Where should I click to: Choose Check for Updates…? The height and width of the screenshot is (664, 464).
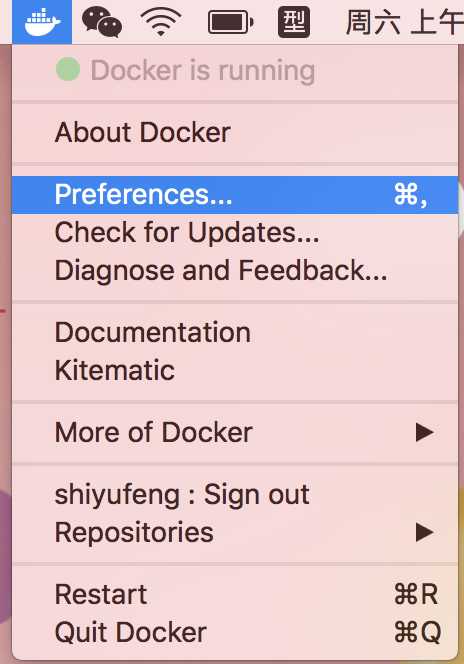235,232
